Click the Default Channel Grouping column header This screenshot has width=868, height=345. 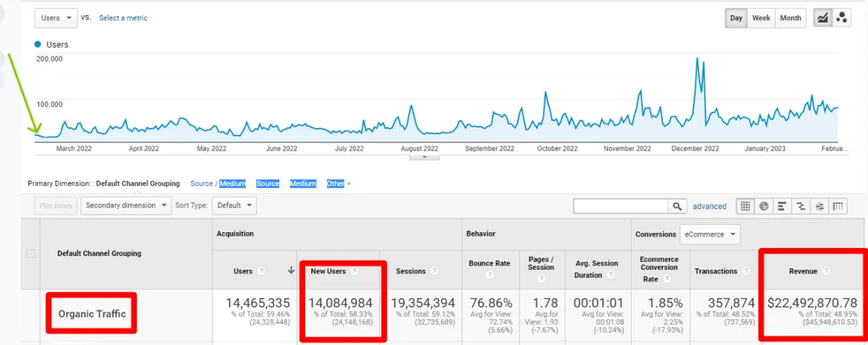tap(99, 254)
